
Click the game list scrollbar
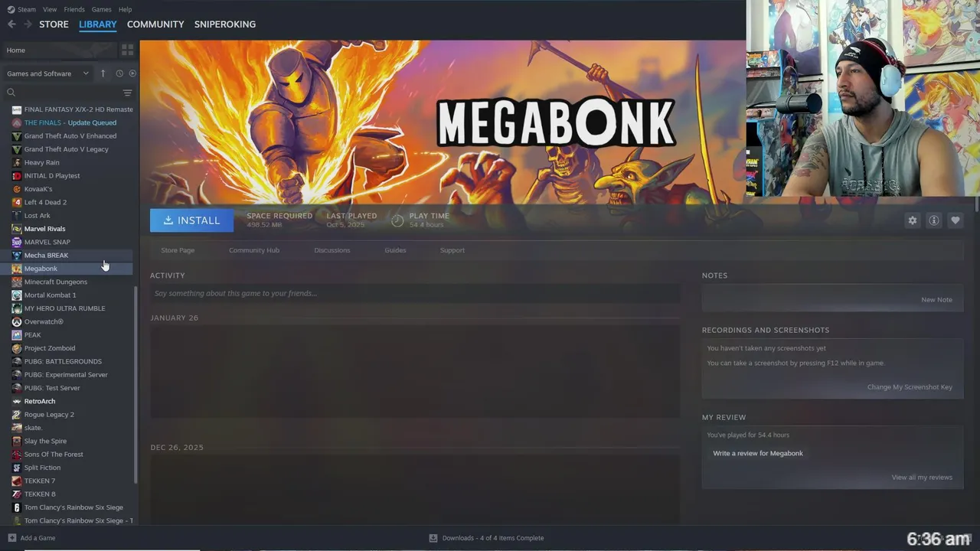[x=136, y=385]
